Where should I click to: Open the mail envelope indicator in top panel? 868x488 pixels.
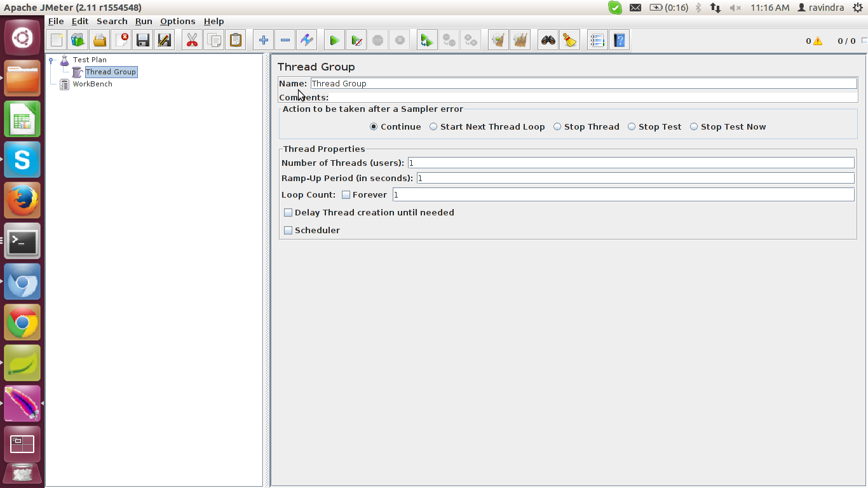pos(635,8)
